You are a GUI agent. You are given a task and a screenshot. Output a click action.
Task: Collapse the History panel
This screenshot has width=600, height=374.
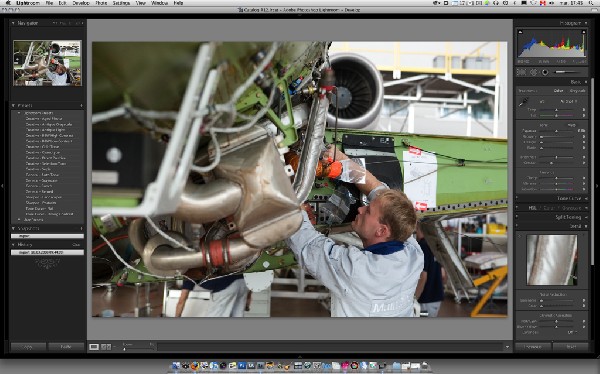pos(13,244)
